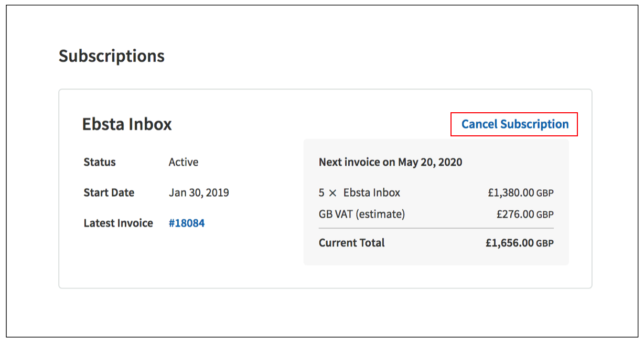The width and height of the screenshot is (644, 343).
Task: Open latest invoice #18084
Action: click(x=186, y=223)
